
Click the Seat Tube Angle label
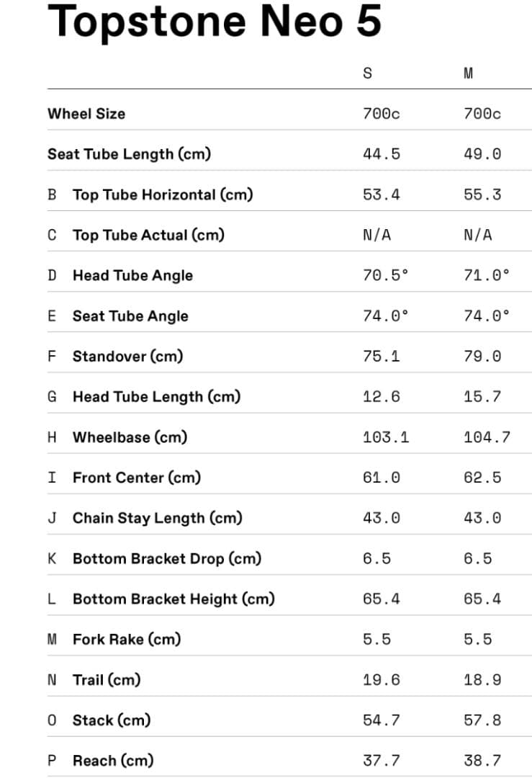[130, 316]
